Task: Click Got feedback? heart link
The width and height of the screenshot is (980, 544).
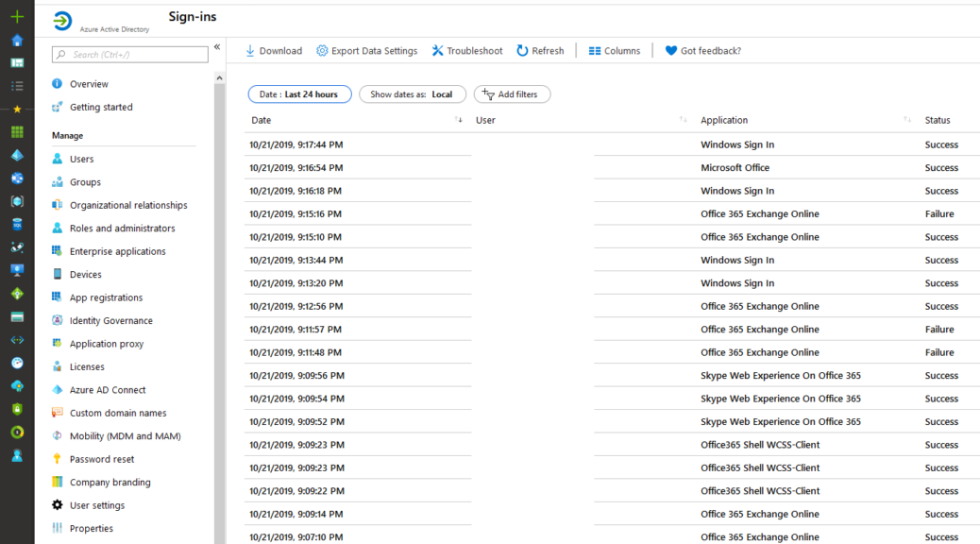Action: (703, 51)
